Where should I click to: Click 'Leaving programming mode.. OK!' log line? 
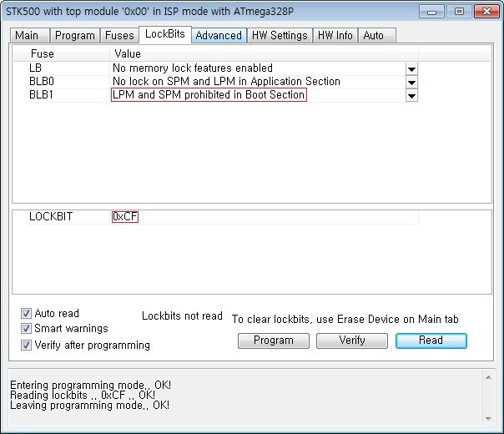pos(89,405)
